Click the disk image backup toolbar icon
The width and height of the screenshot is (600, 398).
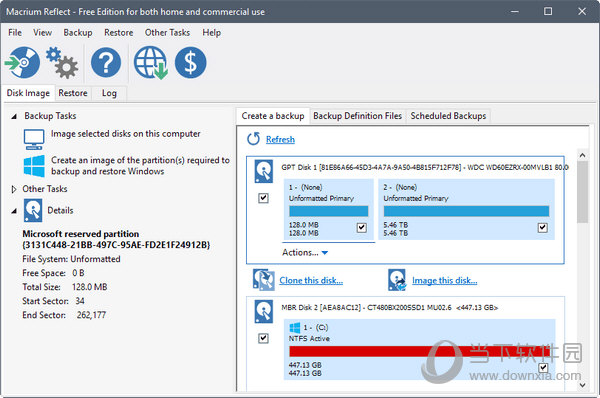(x=23, y=62)
